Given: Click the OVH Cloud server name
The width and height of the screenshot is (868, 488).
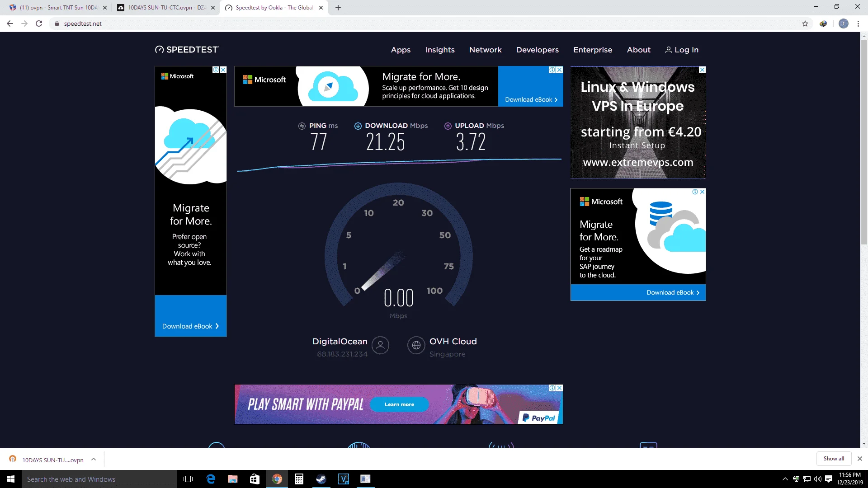Looking at the screenshot, I should (453, 342).
